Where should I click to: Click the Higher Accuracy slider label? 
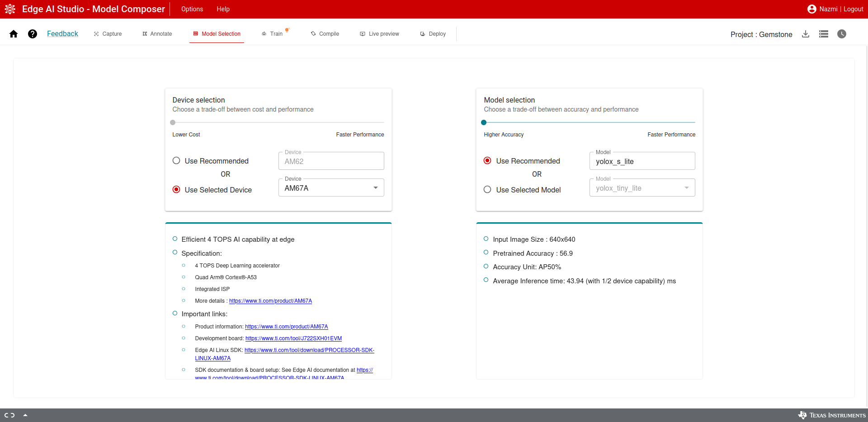[504, 135]
